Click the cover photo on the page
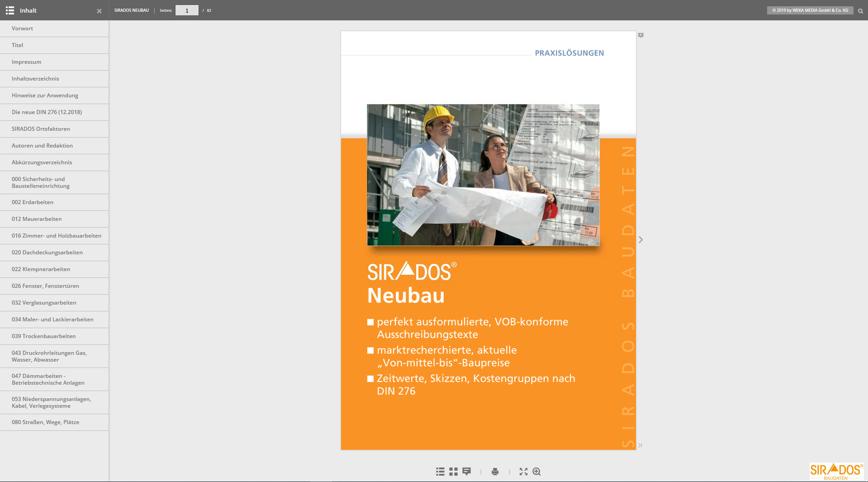Screen dimensions: 868x482 point(483,175)
